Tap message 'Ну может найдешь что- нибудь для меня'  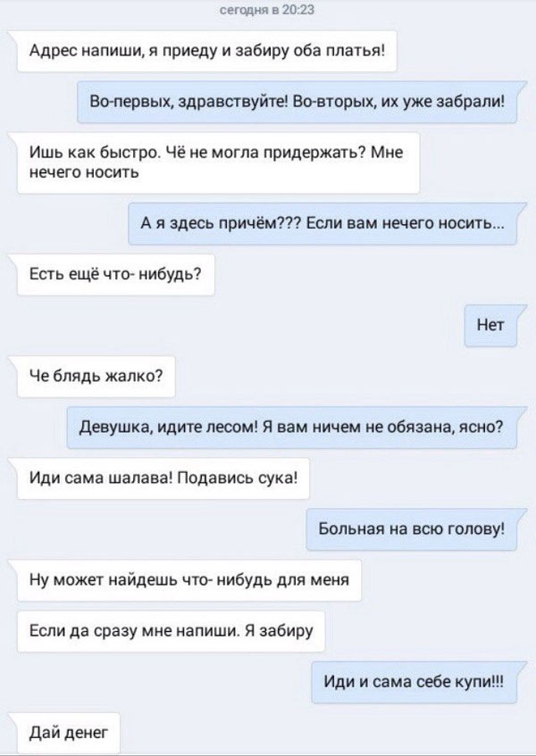tap(189, 580)
